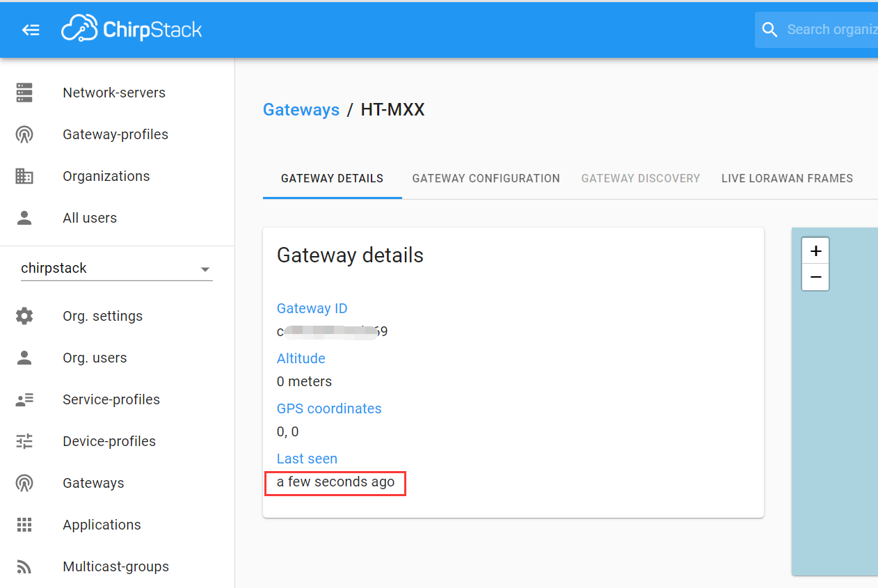Switch to the Gateway Configuration tab
The width and height of the screenshot is (878, 588).
[486, 178]
